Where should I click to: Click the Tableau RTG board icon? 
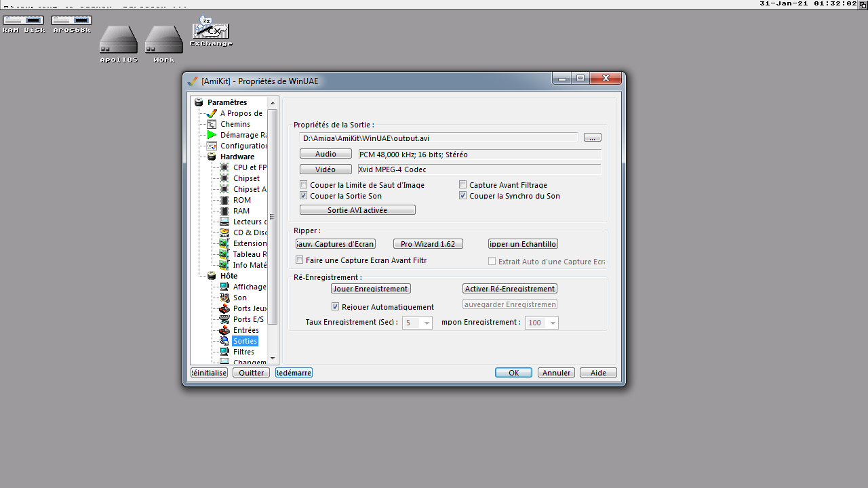(224, 254)
